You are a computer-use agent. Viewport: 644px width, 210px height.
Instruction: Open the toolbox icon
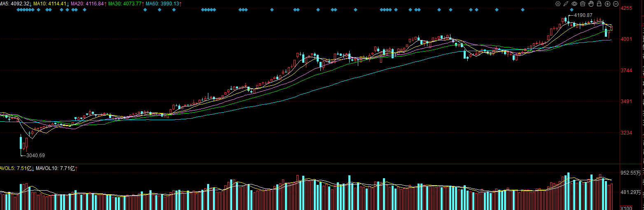point(583,4)
